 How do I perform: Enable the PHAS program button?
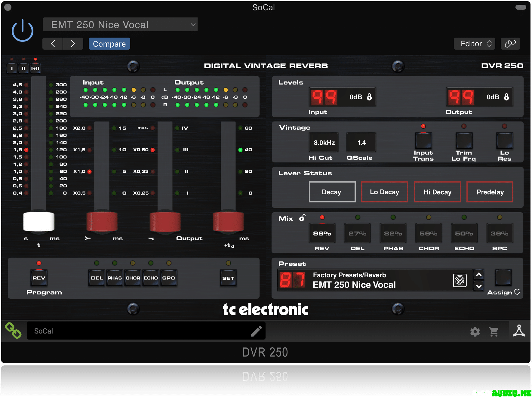pos(115,278)
